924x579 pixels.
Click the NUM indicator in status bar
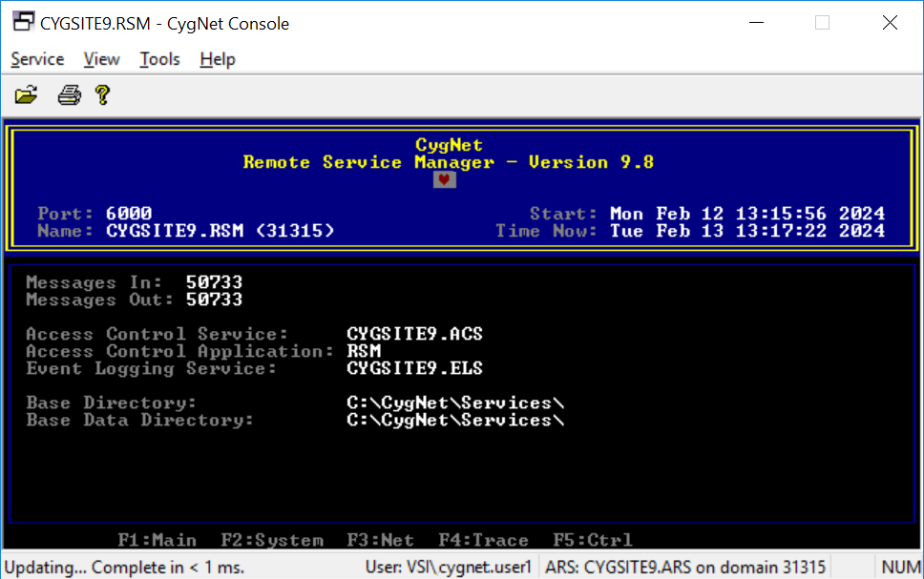[900, 568]
